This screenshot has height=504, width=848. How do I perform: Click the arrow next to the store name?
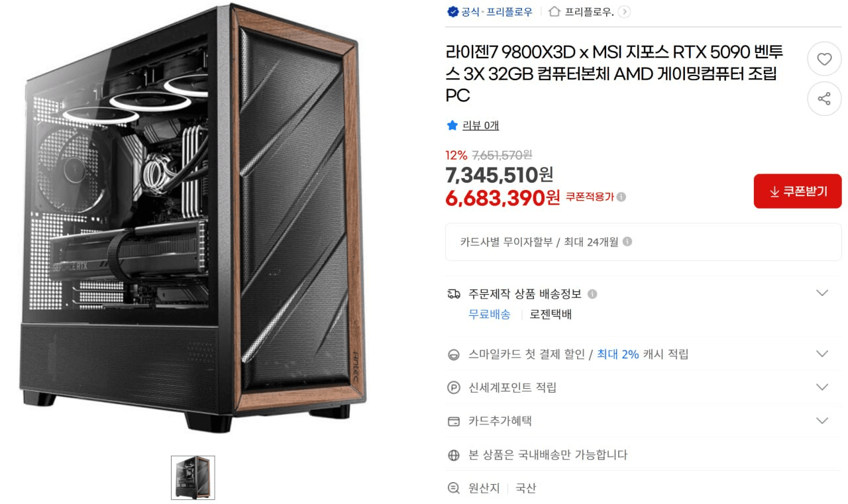[x=624, y=12]
